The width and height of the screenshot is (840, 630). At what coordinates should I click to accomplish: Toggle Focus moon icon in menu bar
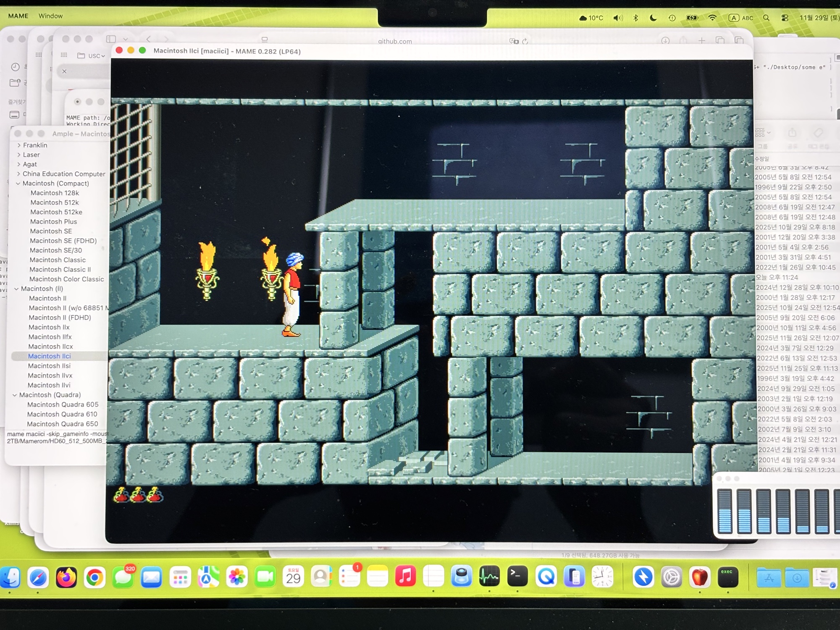point(653,18)
